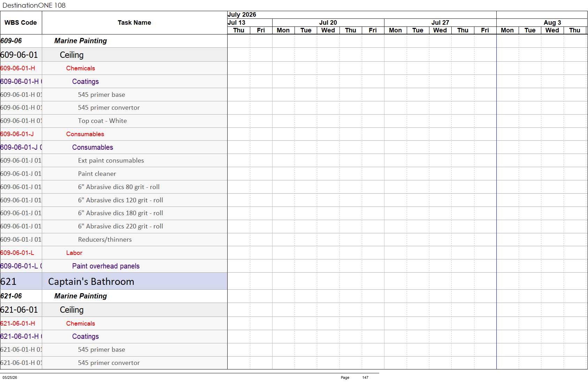Click WBS code 609-06

tap(11, 41)
